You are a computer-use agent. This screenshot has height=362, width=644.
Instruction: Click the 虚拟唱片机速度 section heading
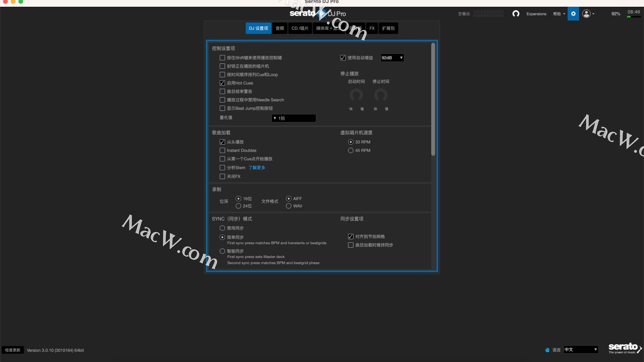click(356, 132)
